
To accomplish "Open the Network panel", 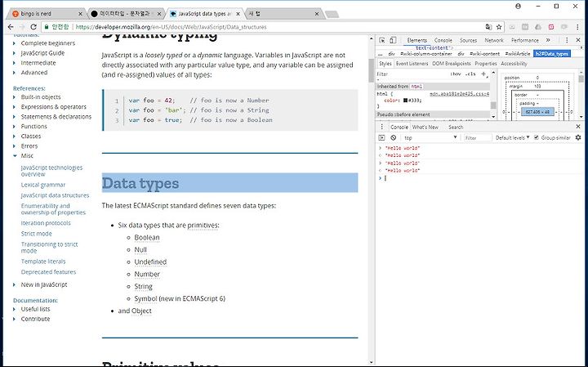I will pyautogui.click(x=494, y=40).
